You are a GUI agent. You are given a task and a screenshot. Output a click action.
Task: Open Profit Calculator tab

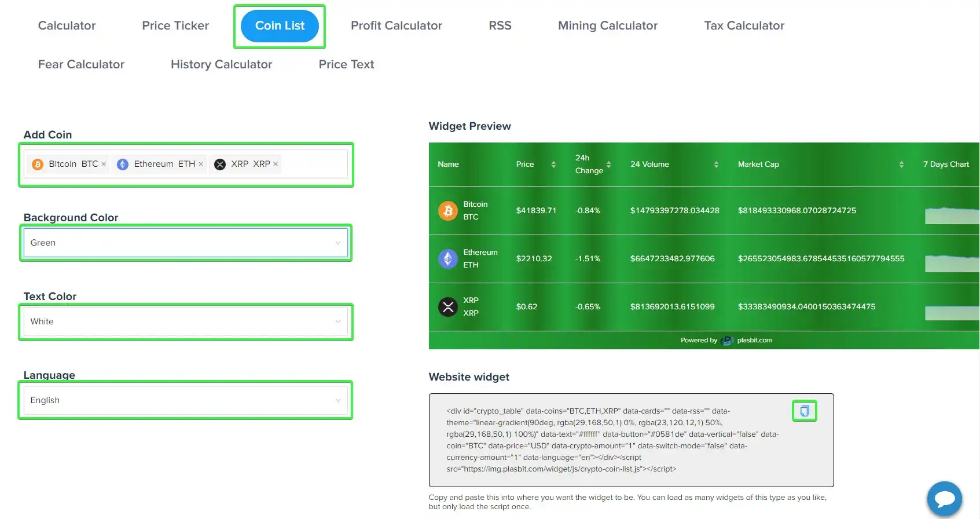pyautogui.click(x=397, y=25)
